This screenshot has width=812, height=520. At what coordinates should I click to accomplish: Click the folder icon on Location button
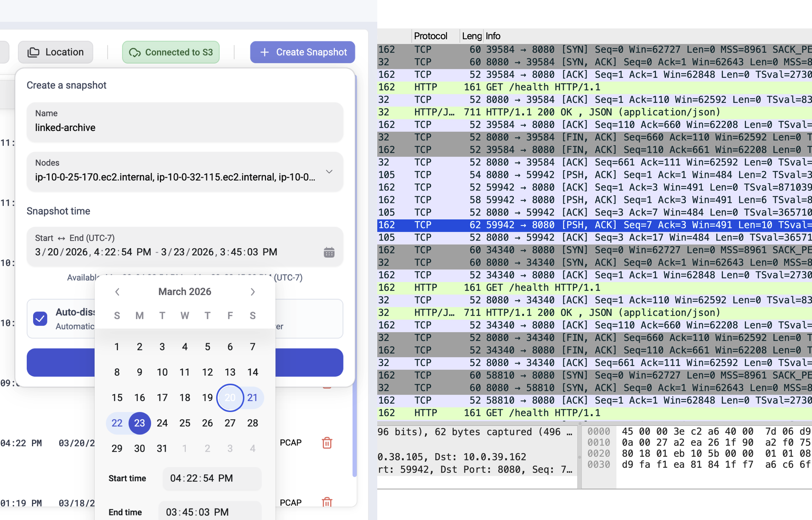click(33, 52)
